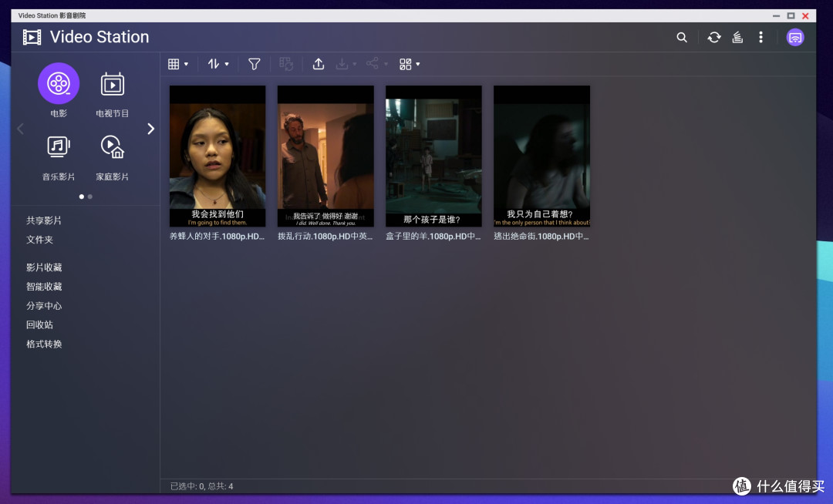Click the 已选中: 0, 总共: 4 status text
Image resolution: width=833 pixels, height=504 pixels.
201,486
